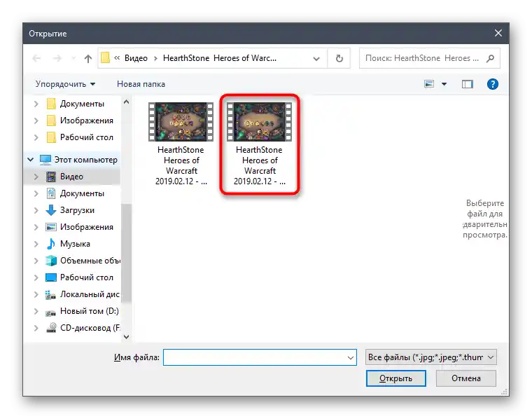The width and height of the screenshot is (532, 419).
Task: Open the Имя файла dropdown arrow
Action: click(351, 357)
